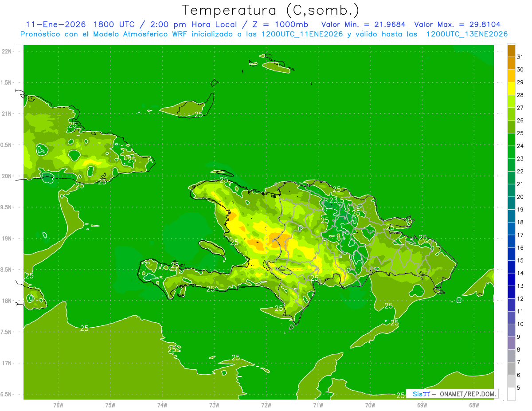Click the '1.5N' latitude axis label
The image size is (532, 411).
[7, 82]
